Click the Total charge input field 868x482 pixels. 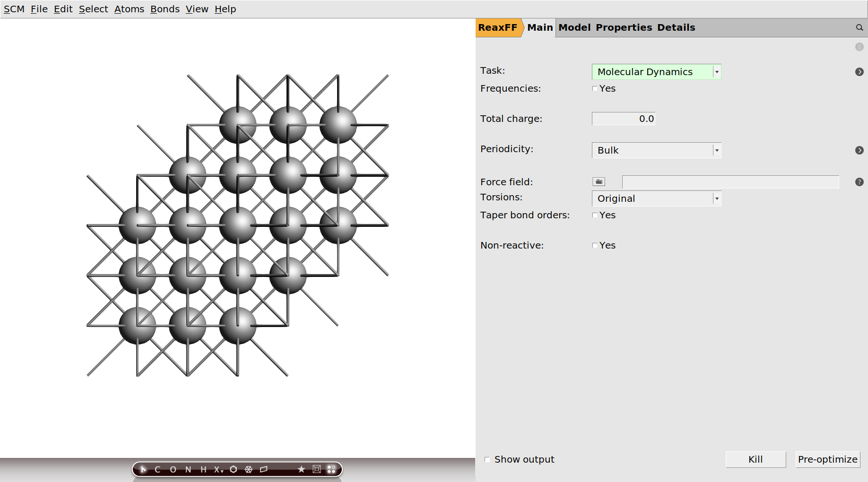click(x=624, y=119)
